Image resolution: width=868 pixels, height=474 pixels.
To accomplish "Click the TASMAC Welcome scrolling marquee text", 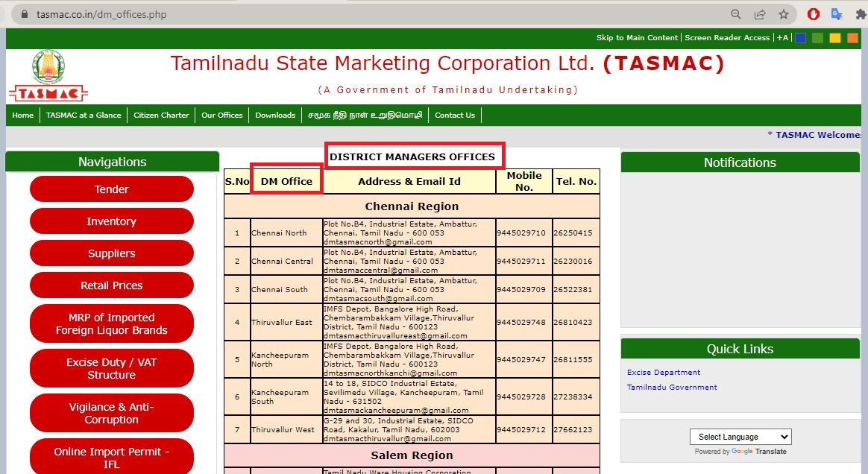I will (x=814, y=134).
